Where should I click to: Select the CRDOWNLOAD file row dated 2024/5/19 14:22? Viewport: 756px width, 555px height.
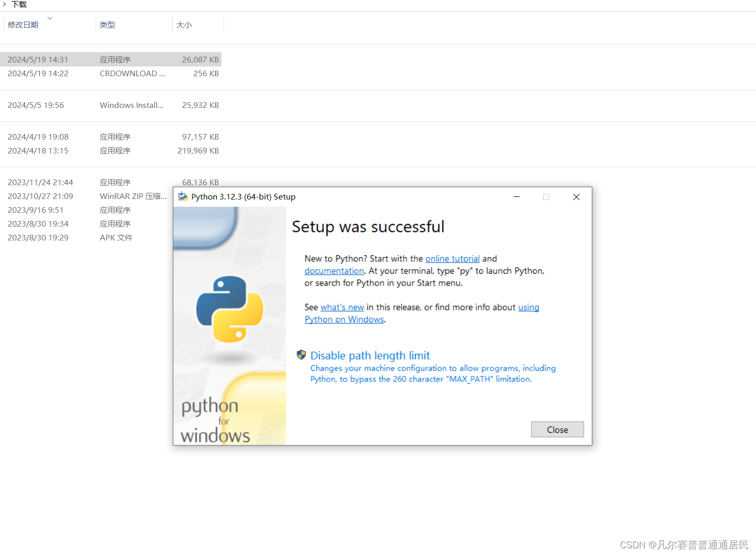110,73
